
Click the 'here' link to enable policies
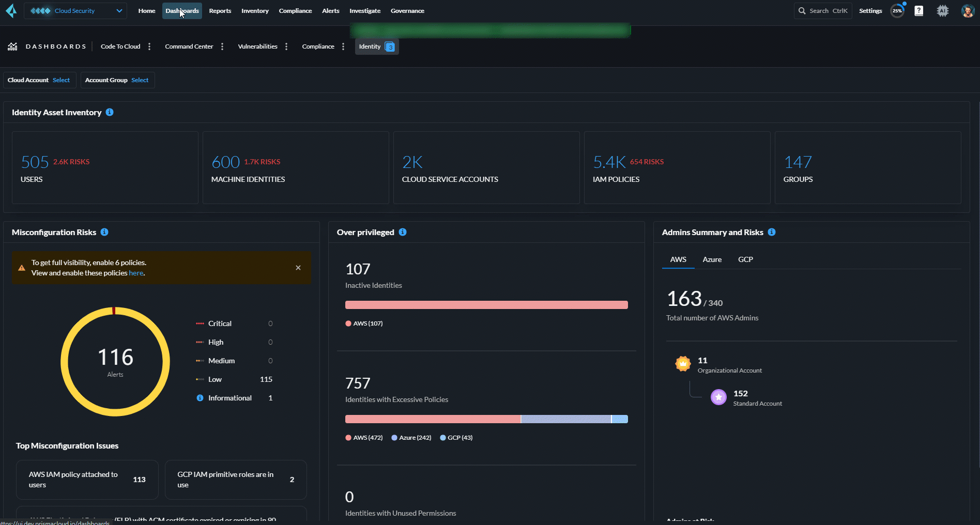click(x=136, y=273)
